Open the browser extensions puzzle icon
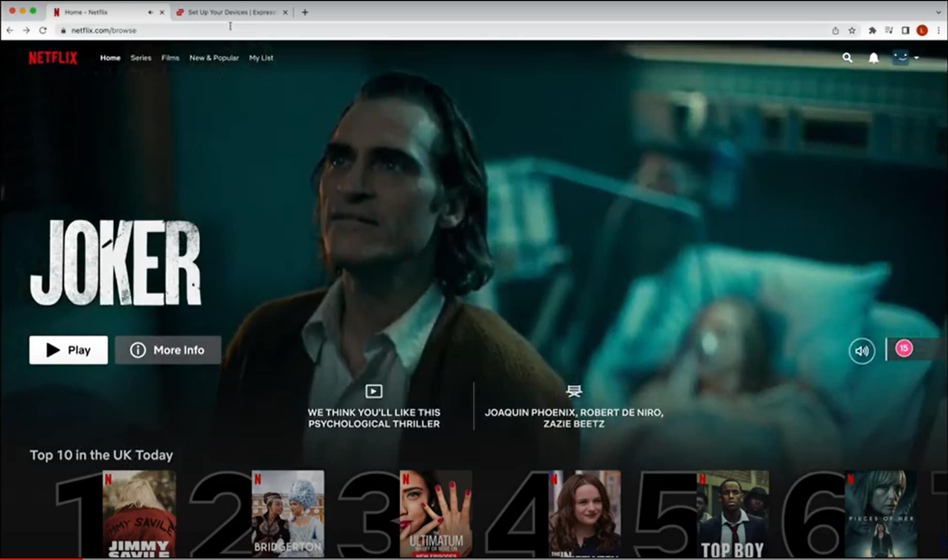The height and width of the screenshot is (560, 948). click(x=872, y=30)
